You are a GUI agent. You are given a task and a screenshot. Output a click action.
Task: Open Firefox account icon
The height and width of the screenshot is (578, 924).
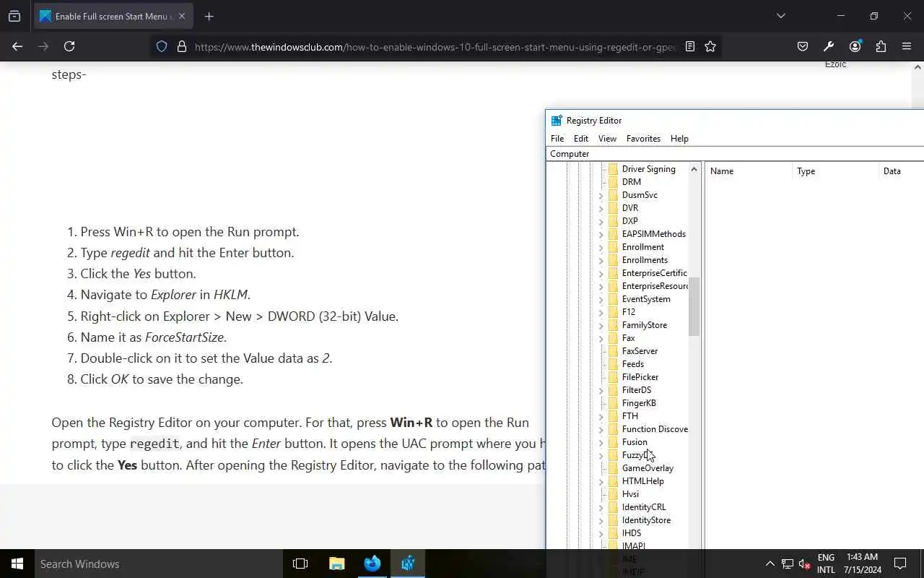coord(855,46)
